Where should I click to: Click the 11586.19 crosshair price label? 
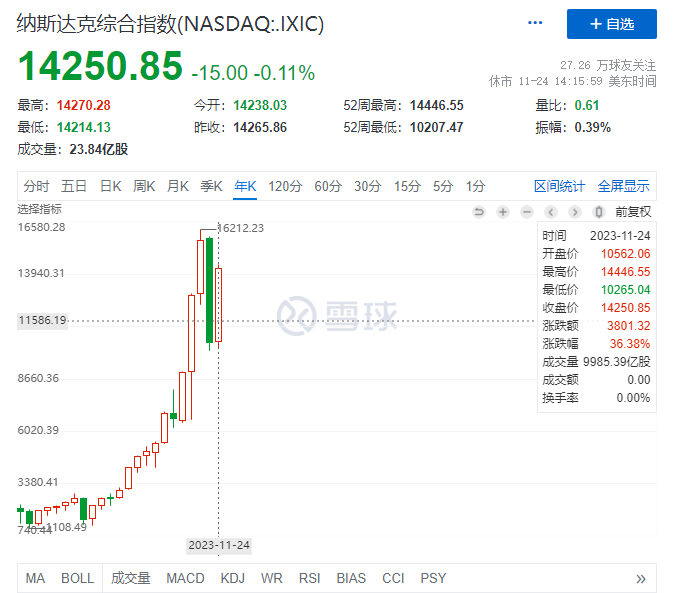[x=42, y=321]
